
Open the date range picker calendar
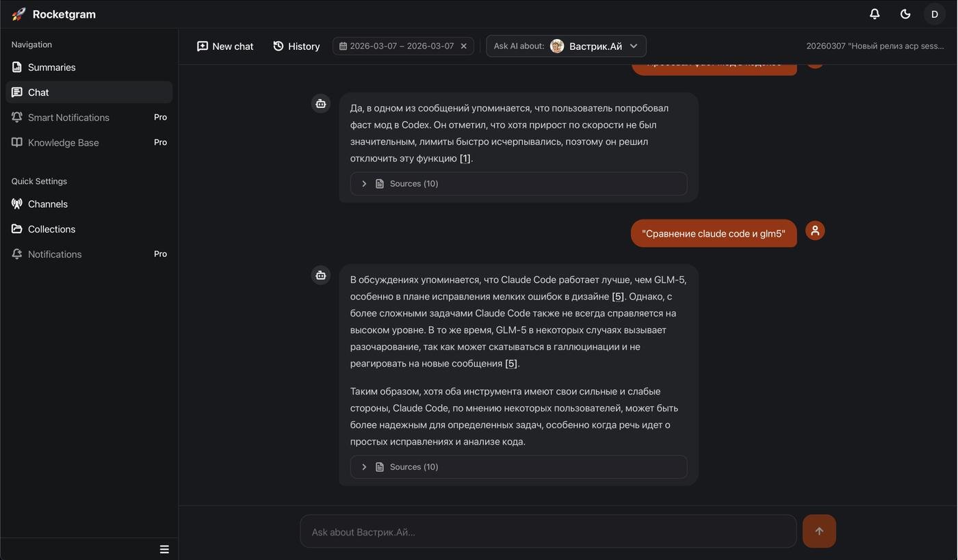pos(397,46)
